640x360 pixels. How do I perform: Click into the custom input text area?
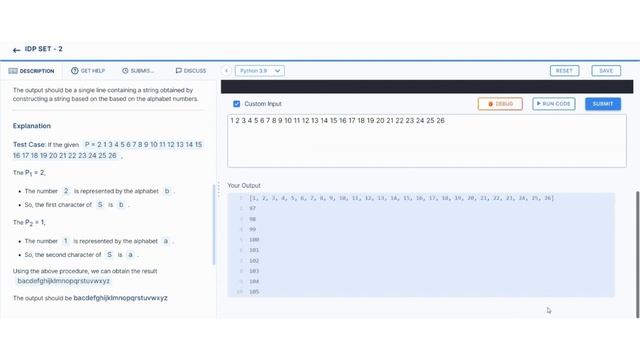(427, 141)
